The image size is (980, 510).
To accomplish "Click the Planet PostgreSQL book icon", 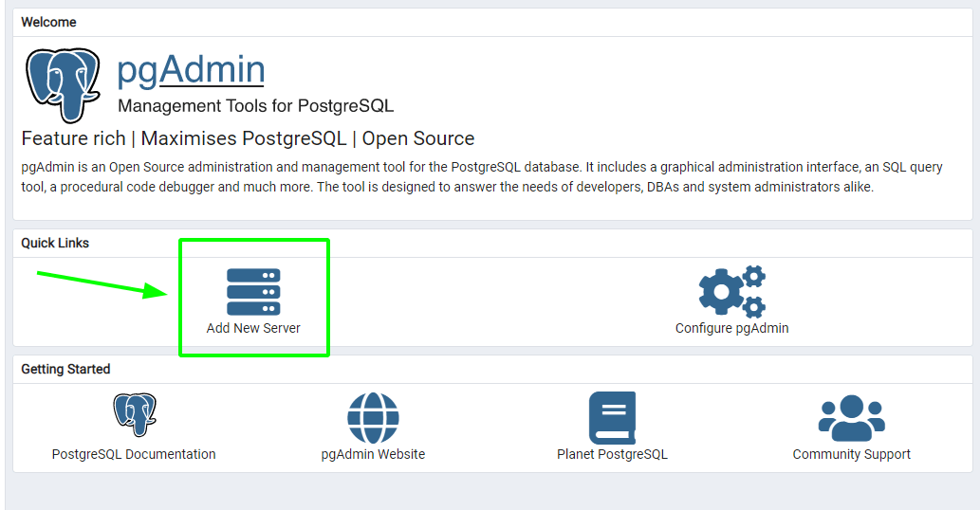I will 612,417.
